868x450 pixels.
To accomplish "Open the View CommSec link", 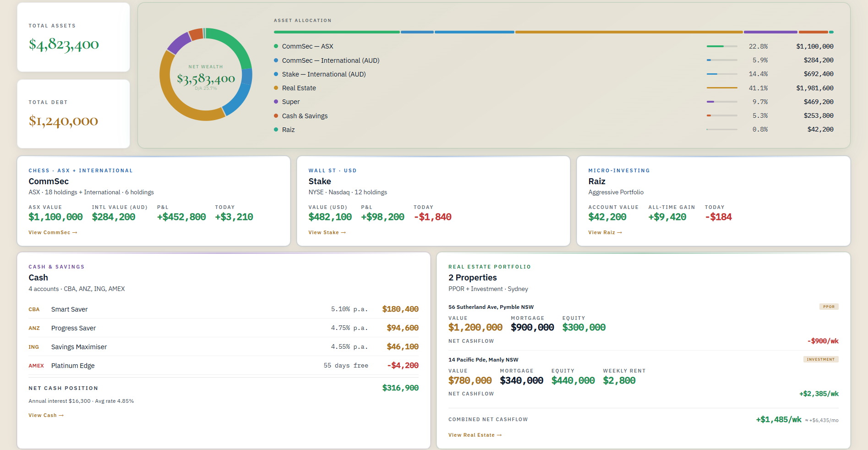I will pos(53,232).
